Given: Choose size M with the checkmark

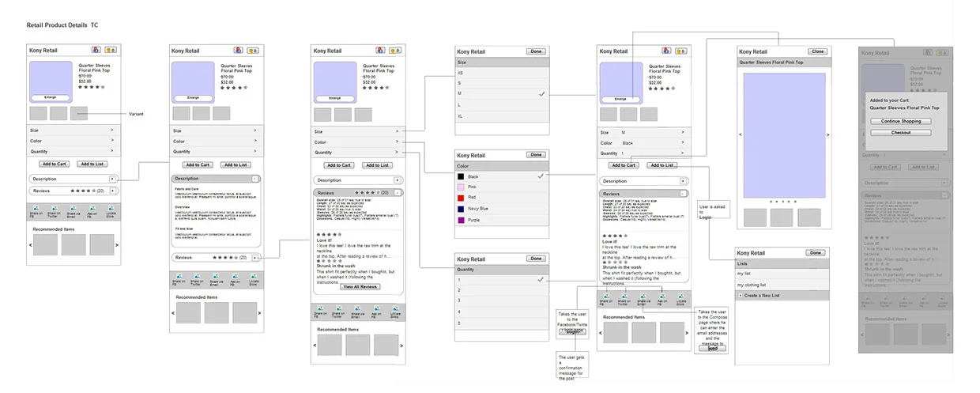Looking at the screenshot, I should tap(502, 93).
